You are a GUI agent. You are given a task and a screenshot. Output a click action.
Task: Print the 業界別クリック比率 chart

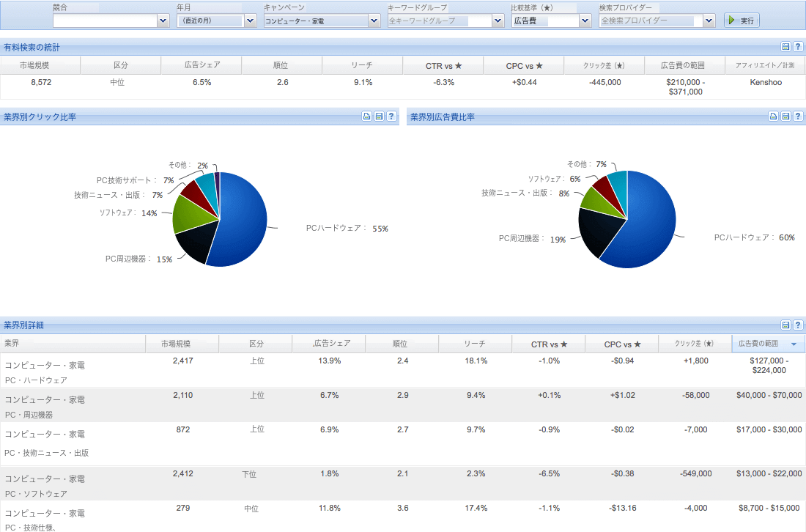pyautogui.click(x=366, y=117)
